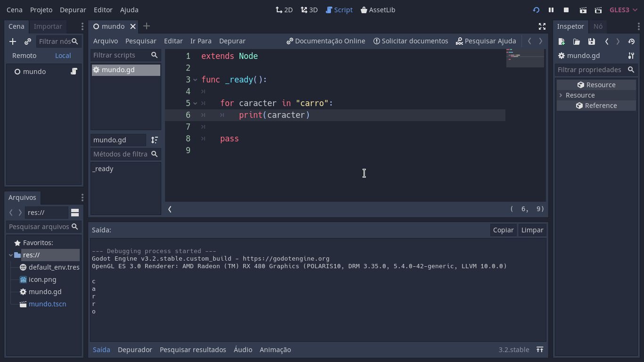Select mundo.gd in script list
The height and width of the screenshot is (362, 644).
coord(126,70)
